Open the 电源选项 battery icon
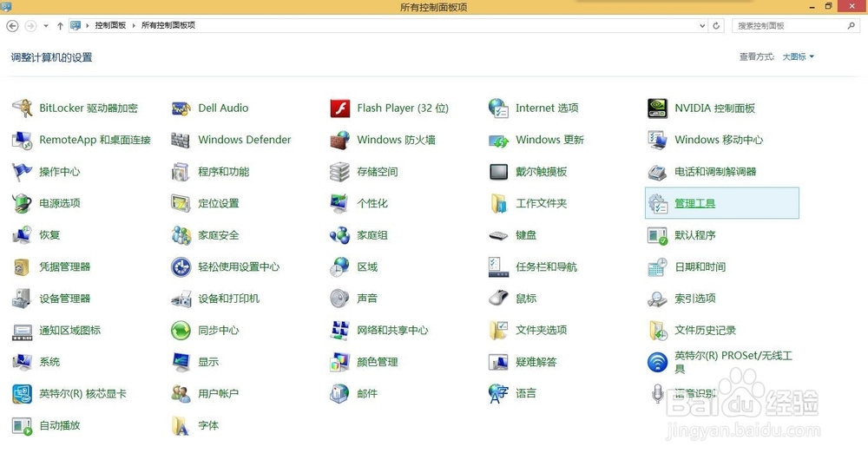 pos(23,203)
